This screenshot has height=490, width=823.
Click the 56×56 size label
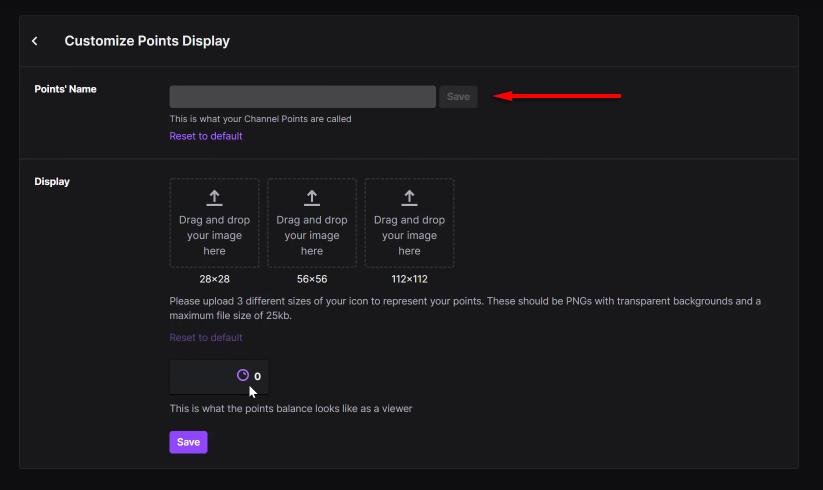pos(312,279)
